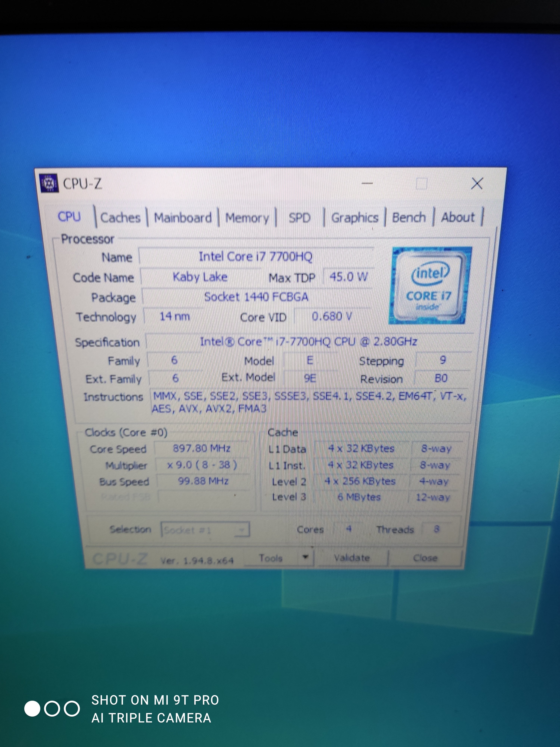
Task: Close CPU-Z with the X button
Action: (477, 184)
